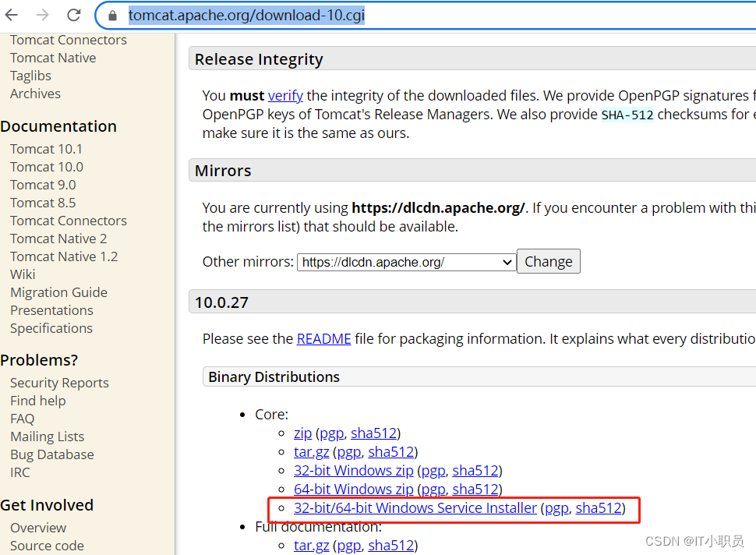Open sha512 checksum for Core tar.gz
This screenshot has width=756, height=555.
[x=391, y=452]
